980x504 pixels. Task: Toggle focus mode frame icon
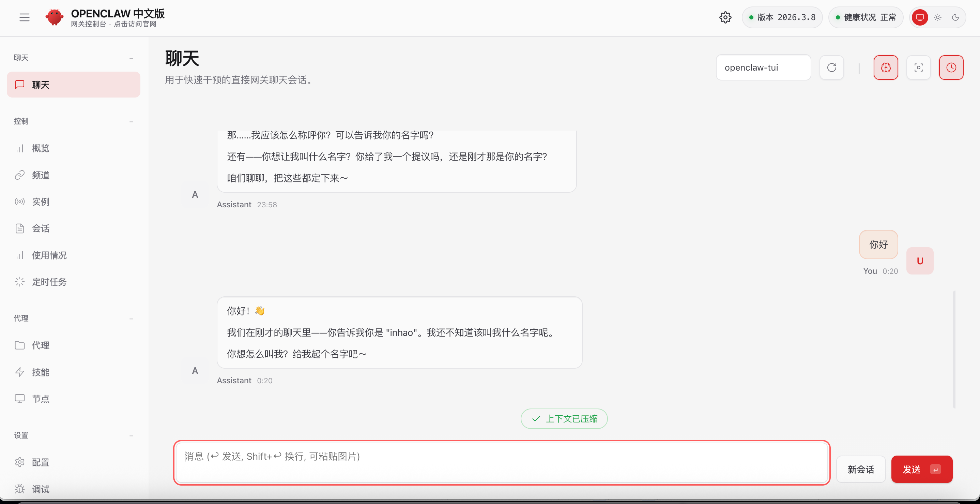[918, 68]
